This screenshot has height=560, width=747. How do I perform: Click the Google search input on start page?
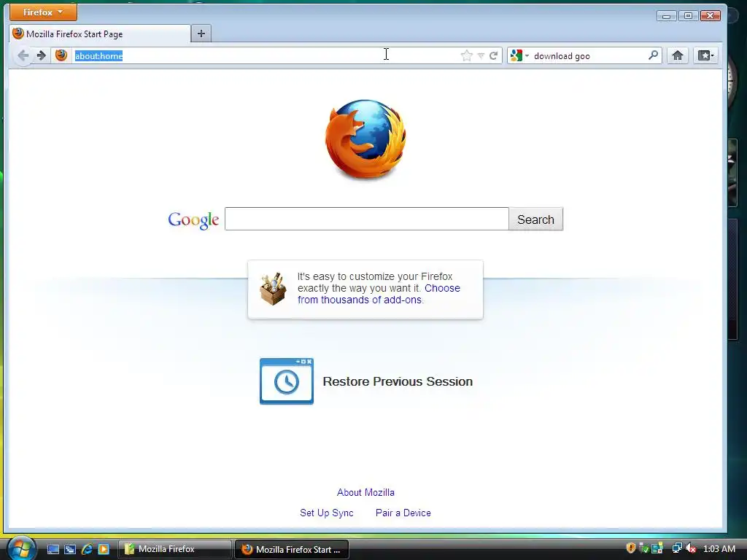click(367, 219)
